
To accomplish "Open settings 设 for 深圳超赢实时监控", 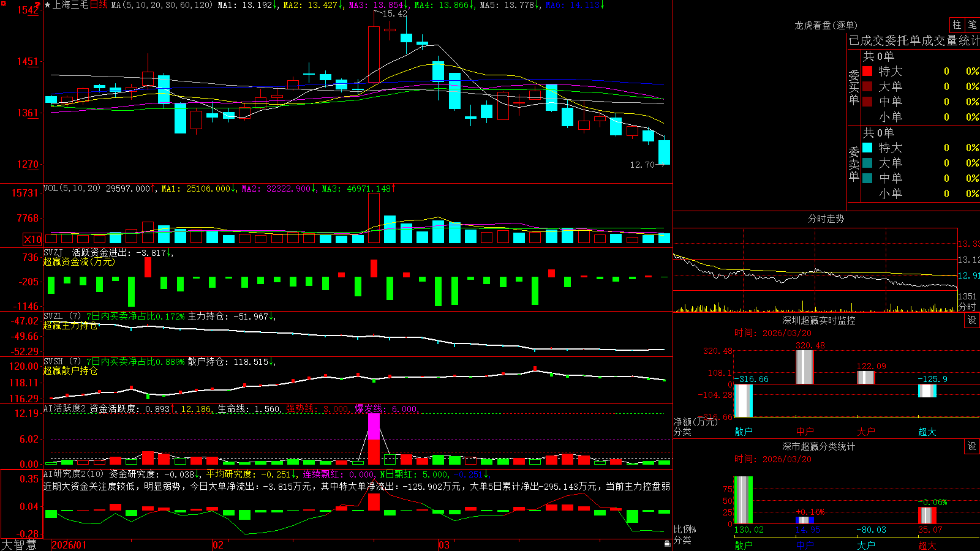I will point(972,320).
